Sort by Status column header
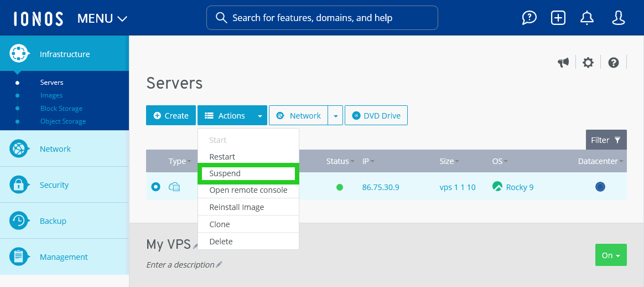Viewport: 644px width, 287px height. tap(340, 161)
